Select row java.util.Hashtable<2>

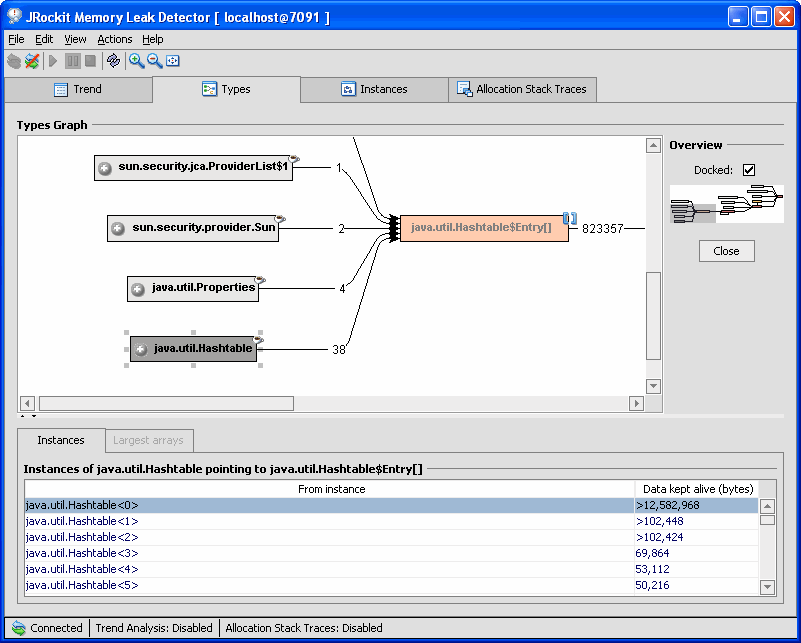pyautogui.click(x=391, y=537)
